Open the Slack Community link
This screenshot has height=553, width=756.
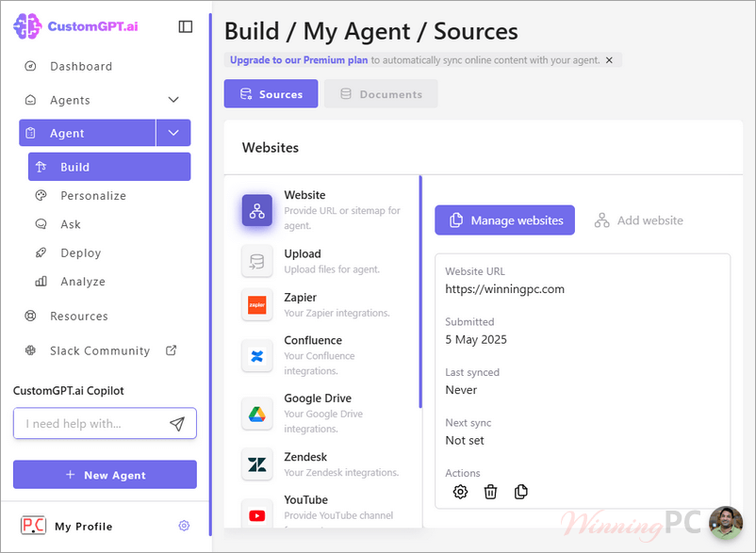tap(100, 350)
